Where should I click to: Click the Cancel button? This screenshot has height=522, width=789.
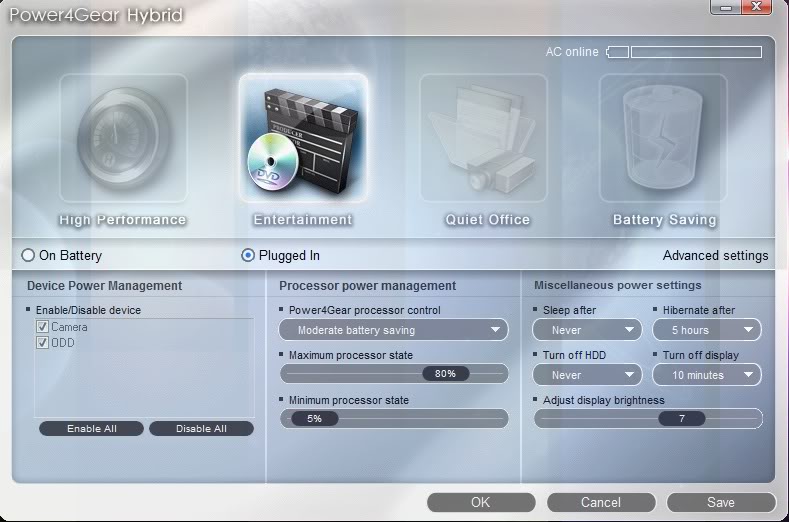601,502
